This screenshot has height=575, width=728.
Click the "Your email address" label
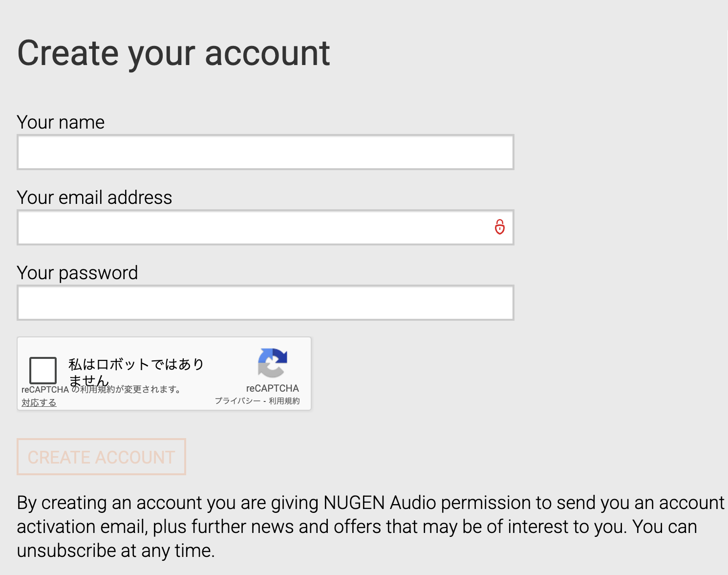tap(94, 198)
